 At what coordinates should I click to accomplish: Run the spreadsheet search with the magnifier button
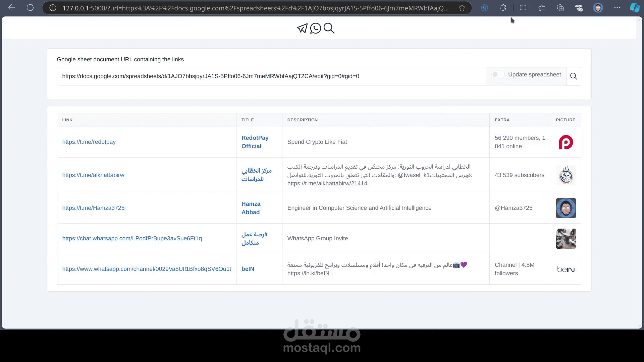pos(574,76)
